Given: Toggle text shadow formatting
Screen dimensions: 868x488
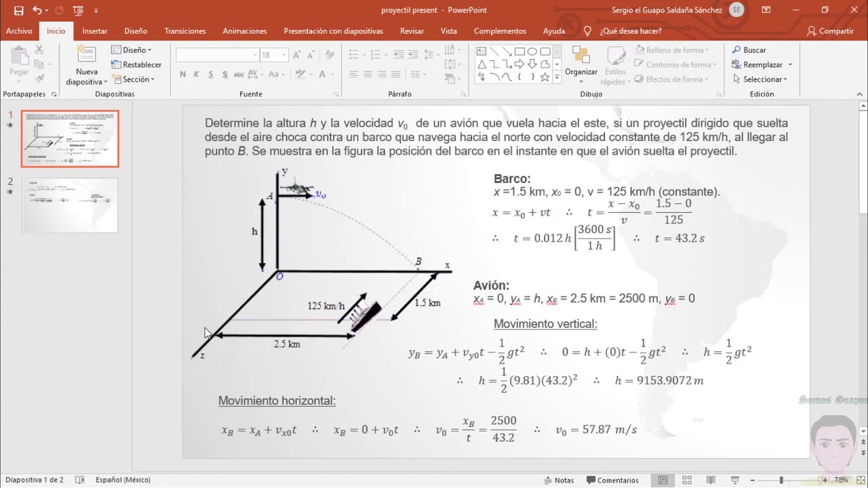Looking at the screenshot, I should point(224,75).
